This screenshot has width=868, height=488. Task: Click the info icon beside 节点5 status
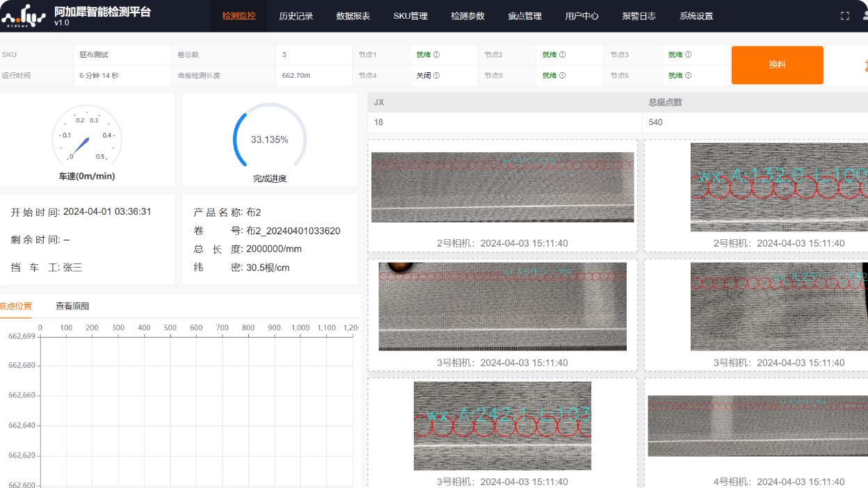coord(562,75)
